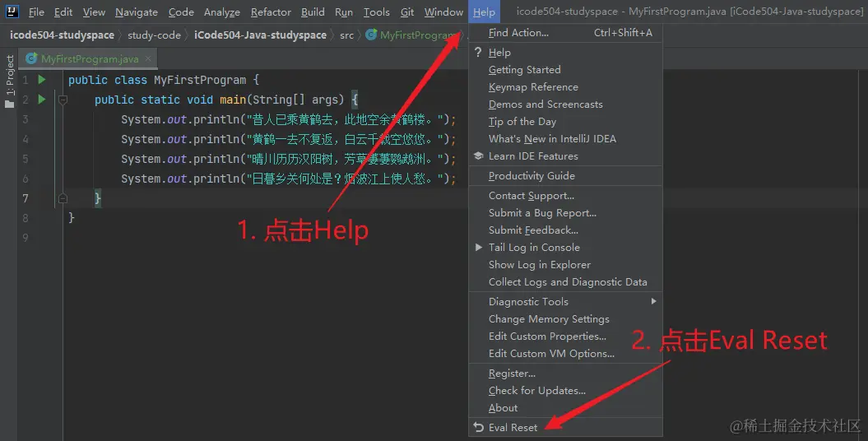Select the MyFirstProgram.java editor tab
868x441 pixels.
(89, 58)
